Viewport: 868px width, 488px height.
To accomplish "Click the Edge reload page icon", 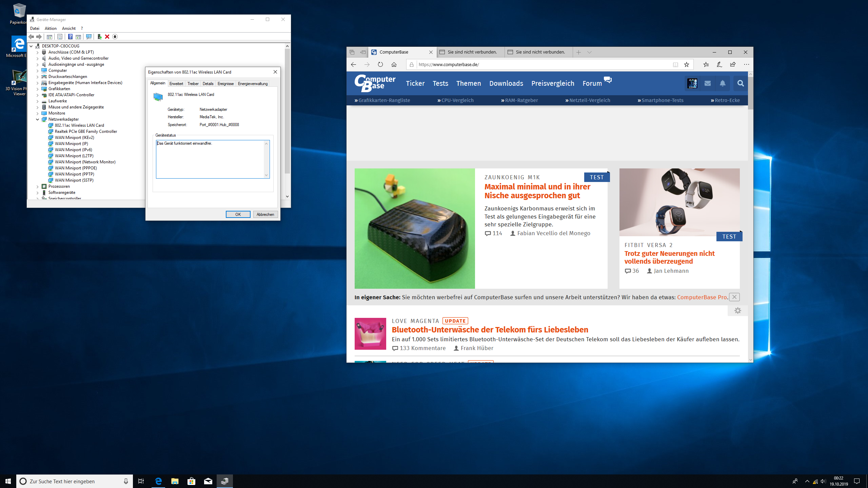I will point(380,64).
